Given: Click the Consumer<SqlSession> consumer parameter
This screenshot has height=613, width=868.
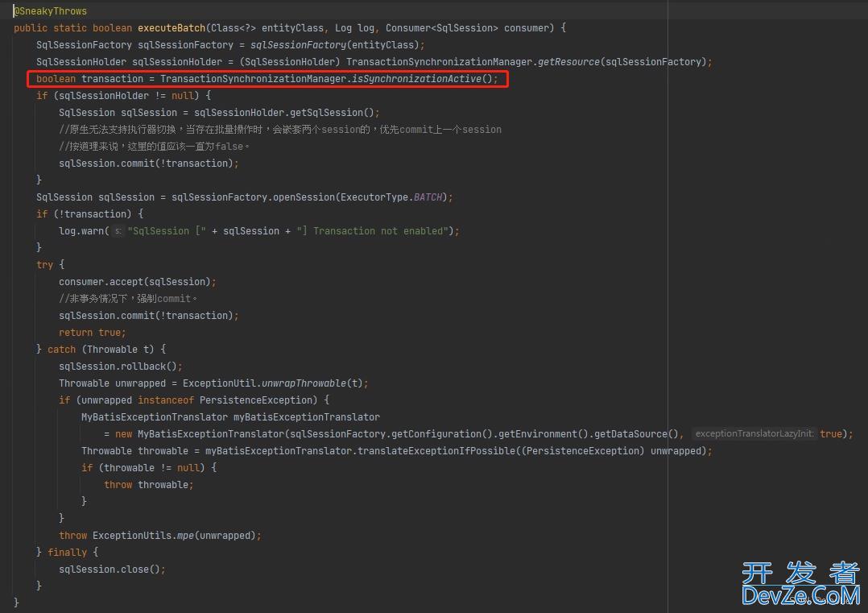Looking at the screenshot, I should (469, 27).
